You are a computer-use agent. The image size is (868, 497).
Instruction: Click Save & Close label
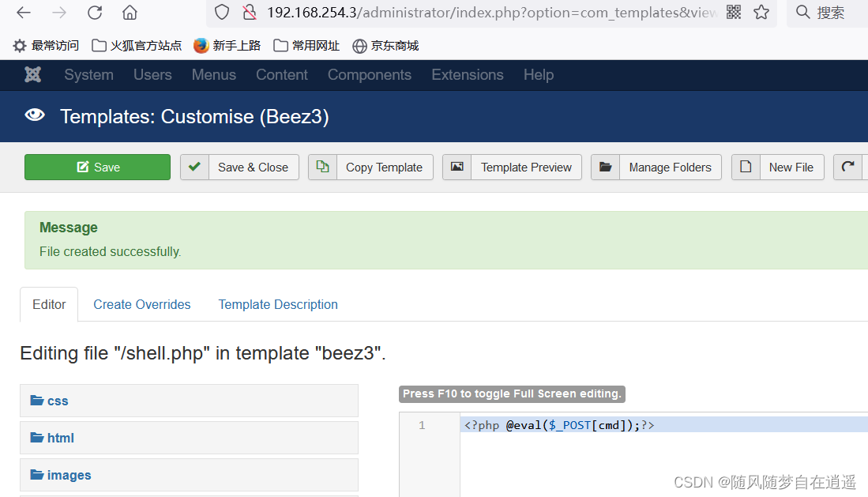coord(253,168)
